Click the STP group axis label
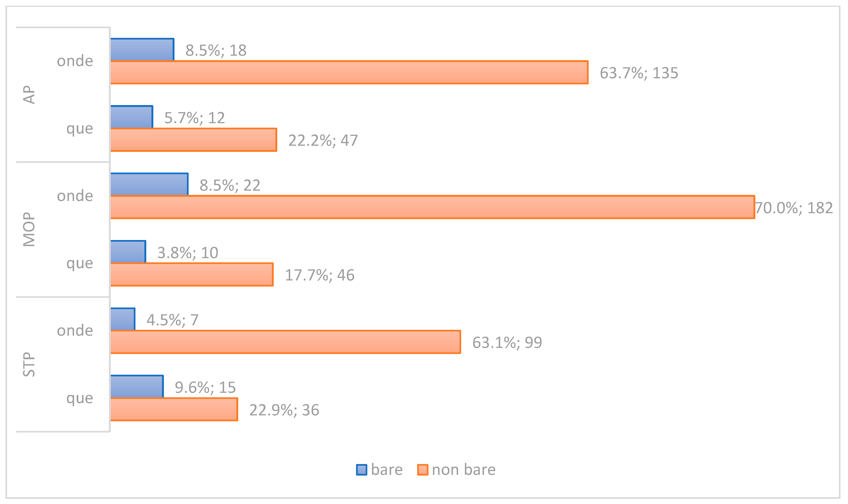This screenshot has width=848, height=504. point(29,364)
